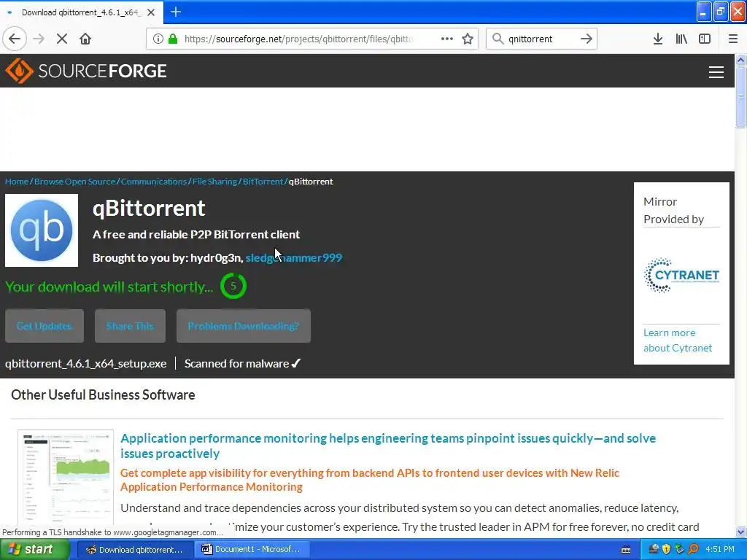Screen dimensions: 747x560
Task: Open page actions three-dot menu
Action: (447, 39)
